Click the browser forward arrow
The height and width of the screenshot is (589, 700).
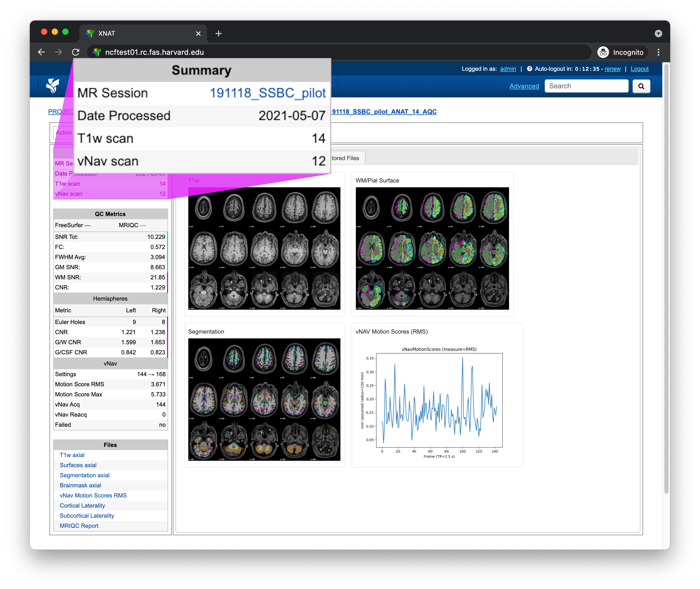(x=59, y=52)
